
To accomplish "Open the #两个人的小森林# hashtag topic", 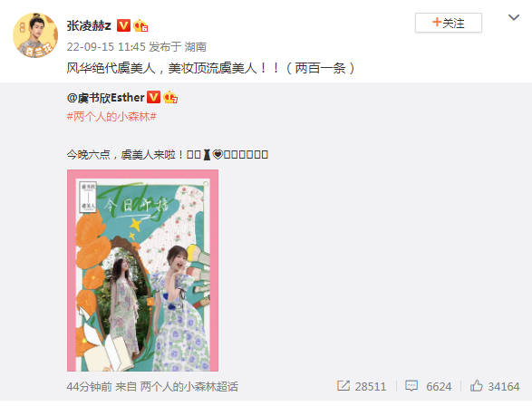I will [111, 117].
